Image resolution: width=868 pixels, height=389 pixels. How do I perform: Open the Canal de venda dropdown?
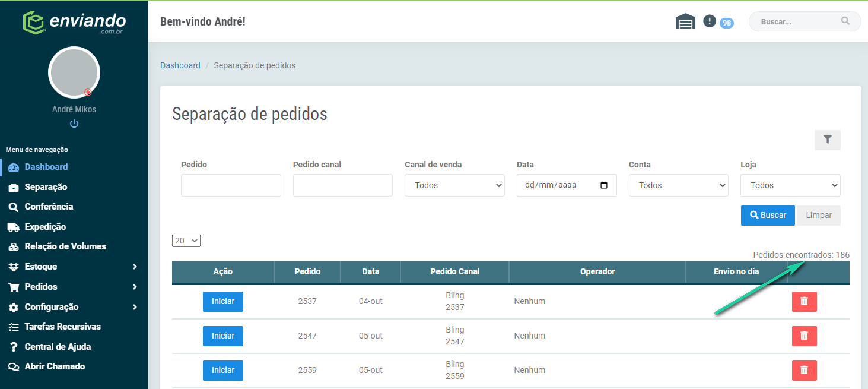pyautogui.click(x=454, y=185)
